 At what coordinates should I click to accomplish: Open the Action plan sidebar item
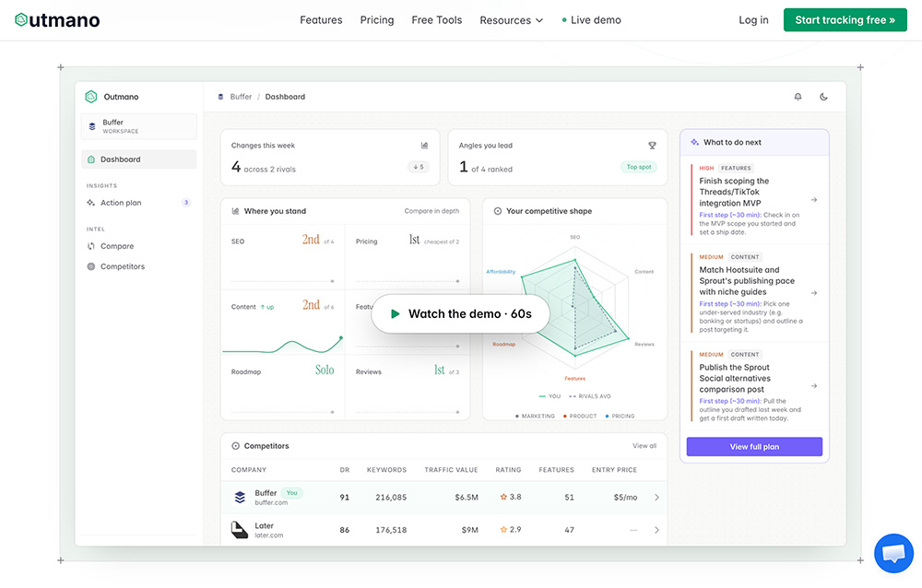pyautogui.click(x=139, y=203)
